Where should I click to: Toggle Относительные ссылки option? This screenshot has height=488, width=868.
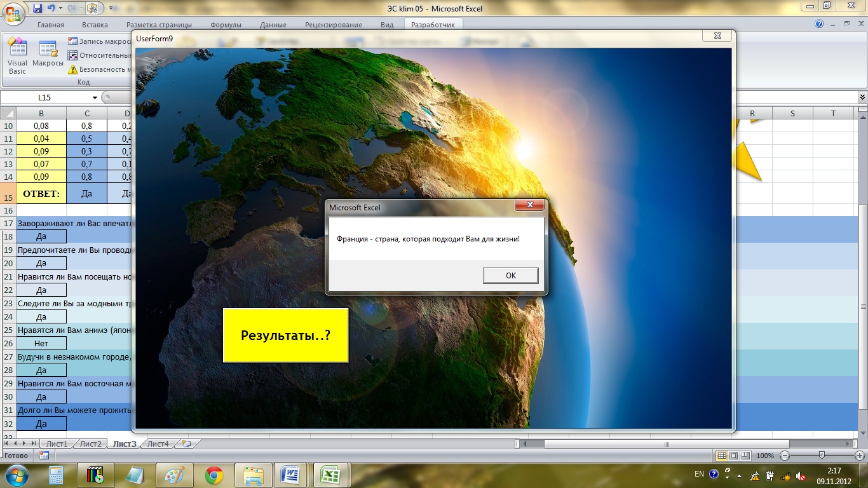pyautogui.click(x=100, y=55)
